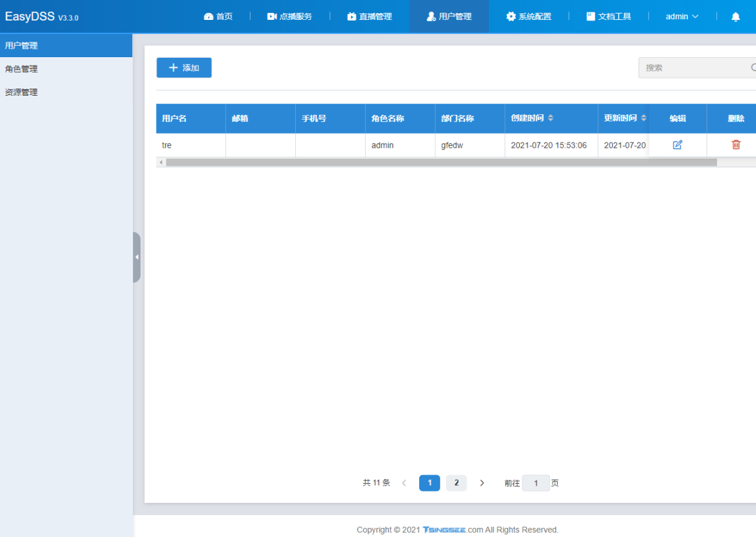Click the created time 2021-07-20 15:53:06
The height and width of the screenshot is (537, 756).
549,145
